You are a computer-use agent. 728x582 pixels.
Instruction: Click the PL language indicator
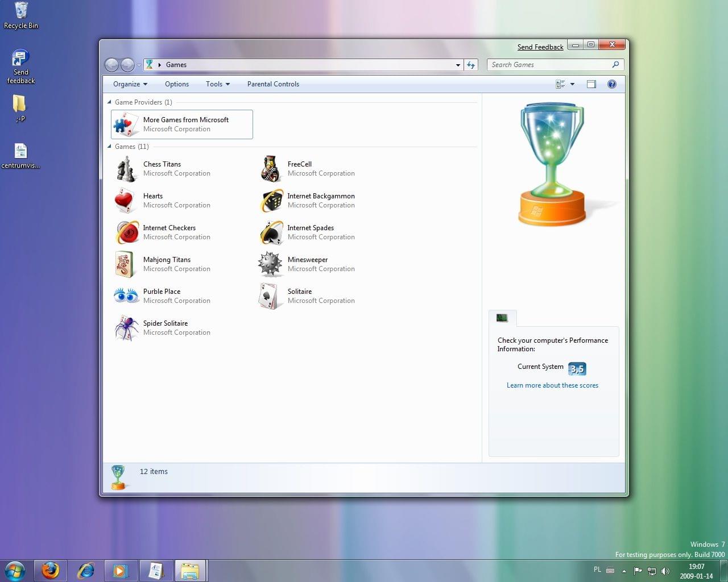click(597, 569)
